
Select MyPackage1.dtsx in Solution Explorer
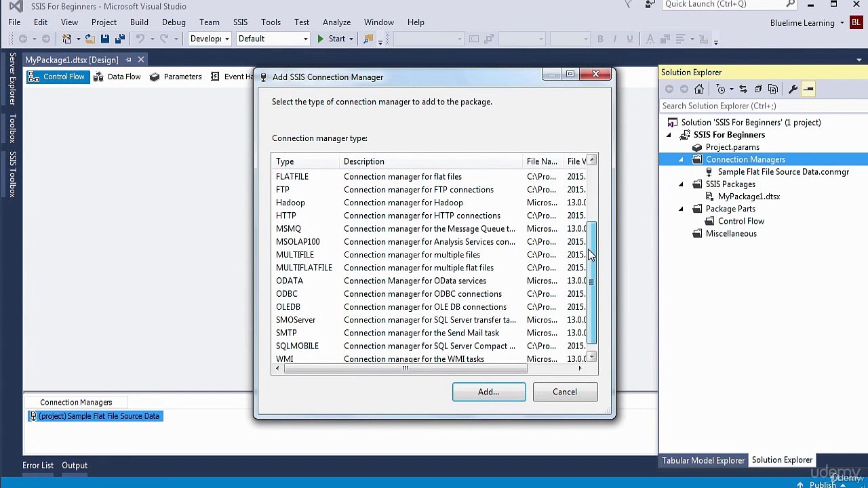point(749,197)
